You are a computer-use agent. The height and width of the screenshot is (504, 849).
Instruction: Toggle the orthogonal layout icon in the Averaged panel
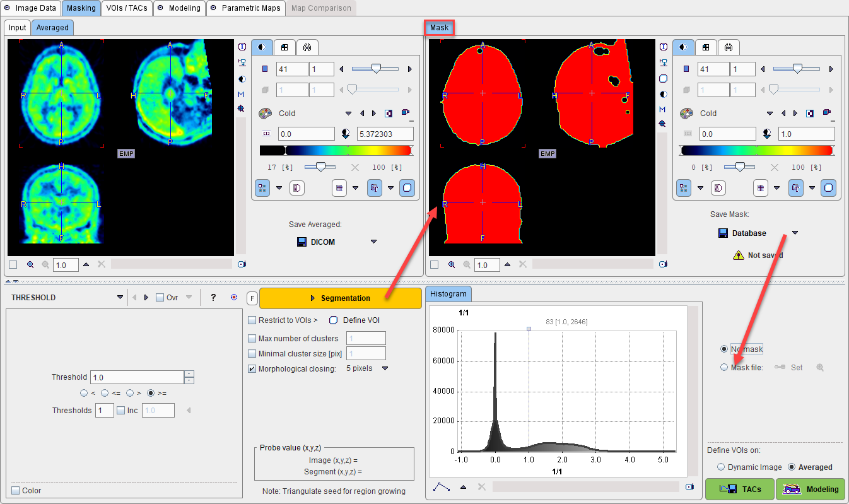click(262, 187)
